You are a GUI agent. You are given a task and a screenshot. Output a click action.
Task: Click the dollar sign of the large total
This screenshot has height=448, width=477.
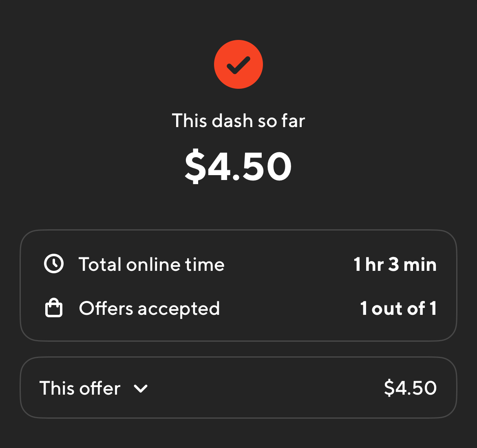coord(196,166)
